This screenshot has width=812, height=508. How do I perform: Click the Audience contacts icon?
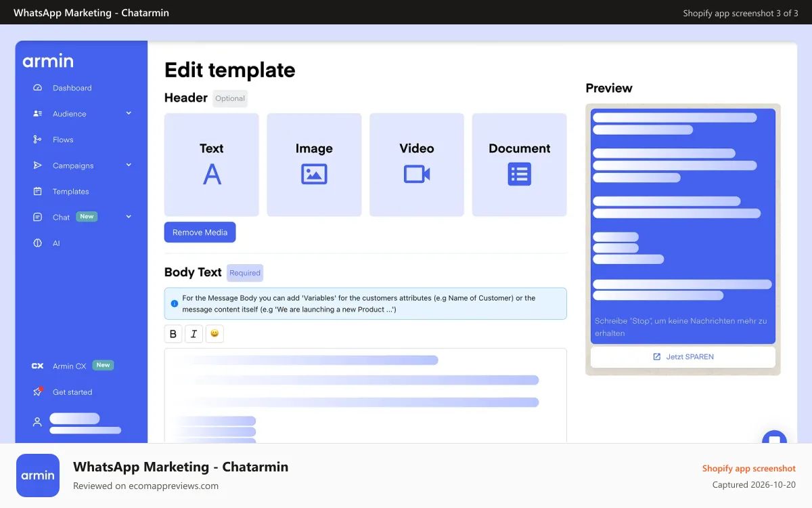tap(38, 114)
